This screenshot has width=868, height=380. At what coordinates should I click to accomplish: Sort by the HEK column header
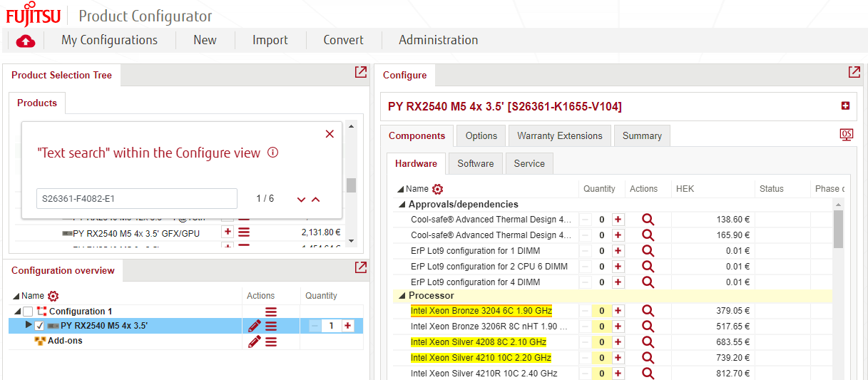point(685,189)
